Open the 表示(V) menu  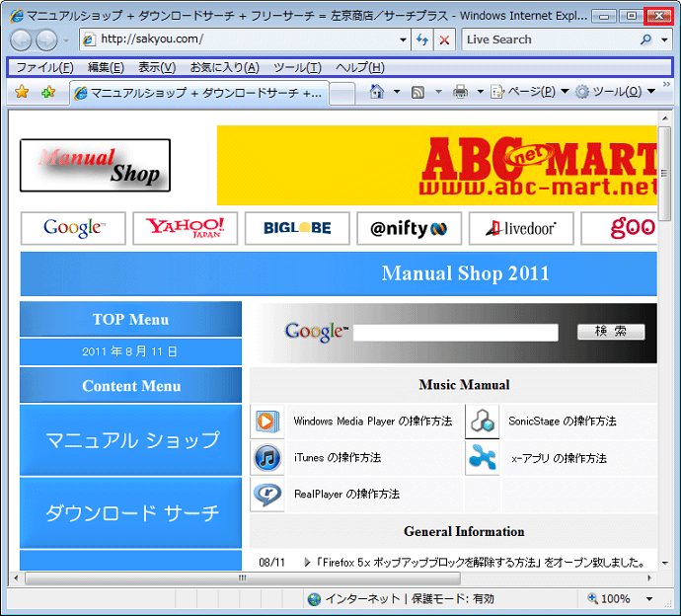coord(157,67)
